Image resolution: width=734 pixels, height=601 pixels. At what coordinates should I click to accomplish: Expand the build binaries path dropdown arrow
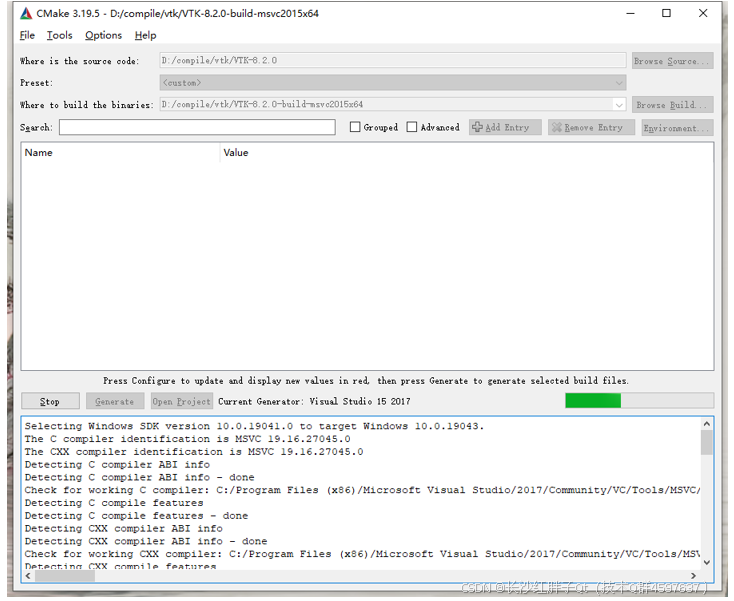(619, 105)
